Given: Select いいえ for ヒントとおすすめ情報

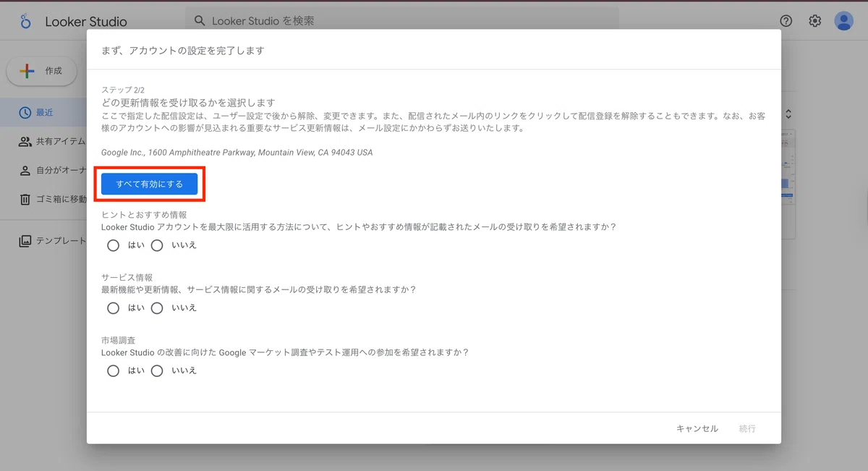Looking at the screenshot, I should 157,245.
